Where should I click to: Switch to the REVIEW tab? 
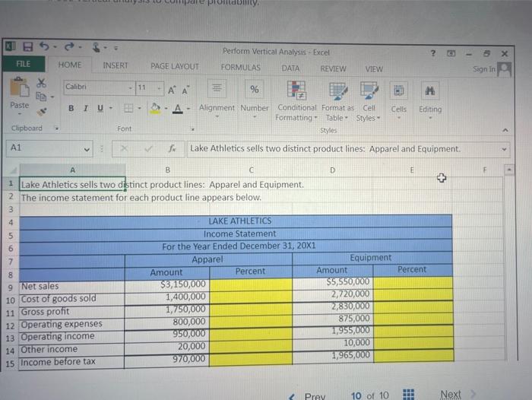point(333,69)
